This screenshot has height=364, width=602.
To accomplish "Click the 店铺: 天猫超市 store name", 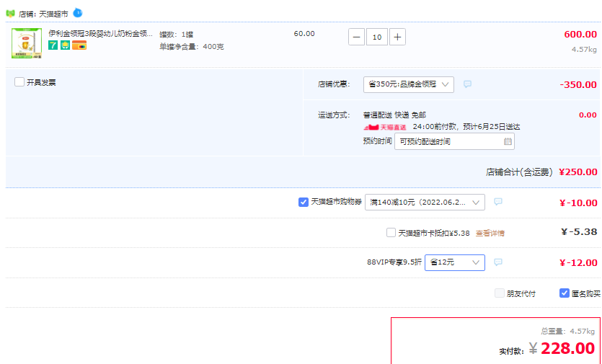I will coord(43,14).
